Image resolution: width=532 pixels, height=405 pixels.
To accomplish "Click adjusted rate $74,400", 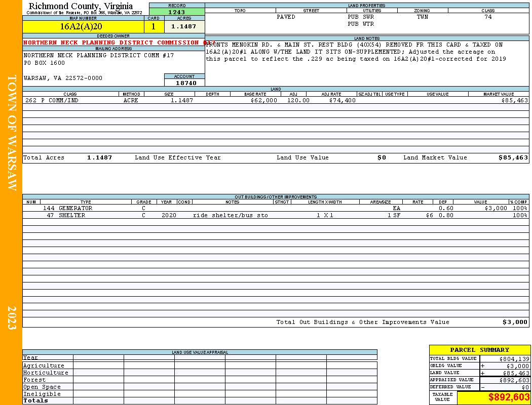I will (x=343, y=100).
